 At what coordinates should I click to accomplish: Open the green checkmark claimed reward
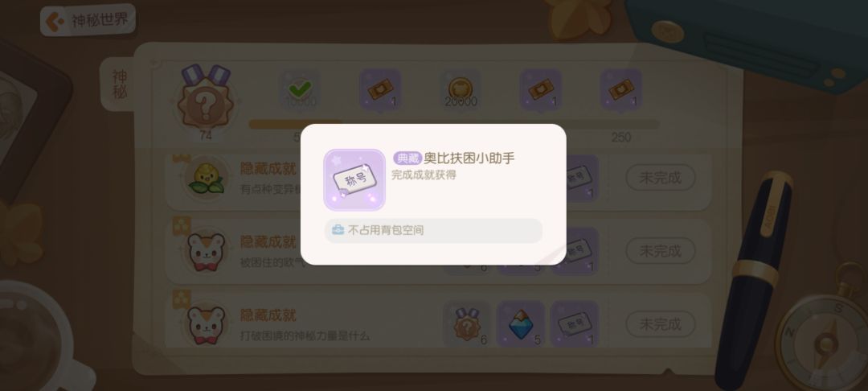300,90
